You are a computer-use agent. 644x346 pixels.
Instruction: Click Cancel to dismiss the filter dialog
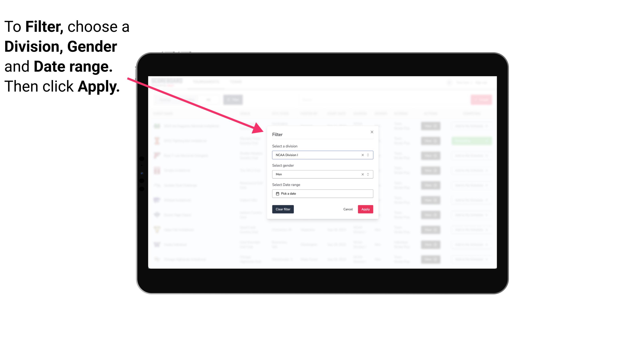pos(348,209)
